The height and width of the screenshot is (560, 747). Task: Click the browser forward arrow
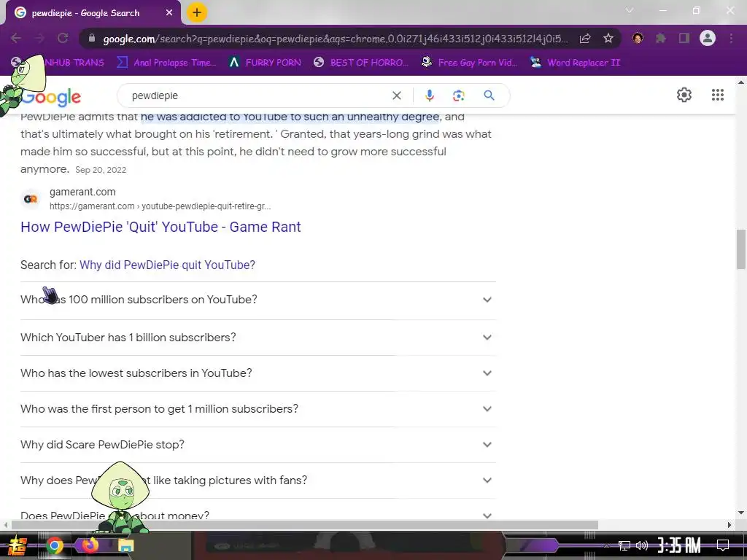pos(39,39)
